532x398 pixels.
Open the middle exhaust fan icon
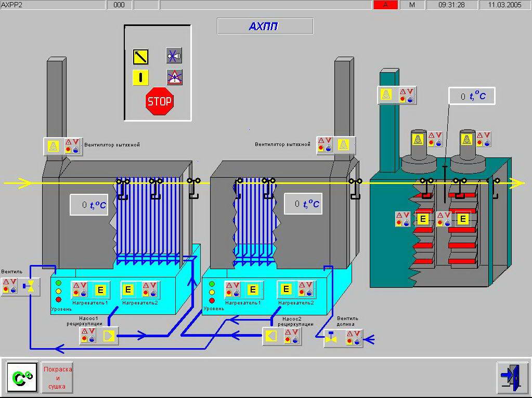pyautogui.click(x=343, y=144)
